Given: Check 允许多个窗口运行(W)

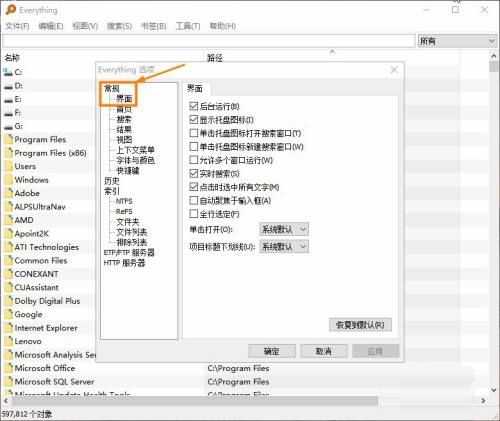Looking at the screenshot, I should click(194, 160).
